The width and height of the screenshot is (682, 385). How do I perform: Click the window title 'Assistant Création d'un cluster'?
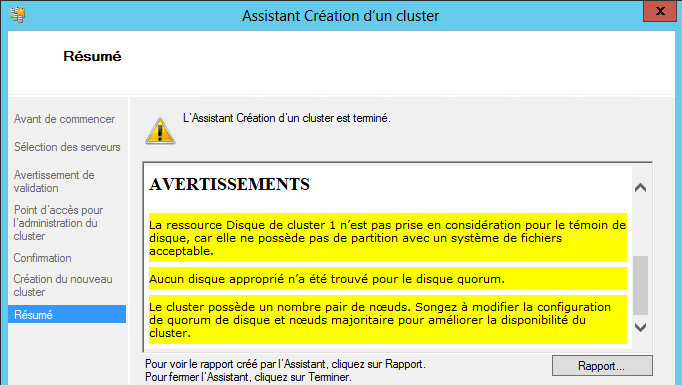pyautogui.click(x=341, y=16)
